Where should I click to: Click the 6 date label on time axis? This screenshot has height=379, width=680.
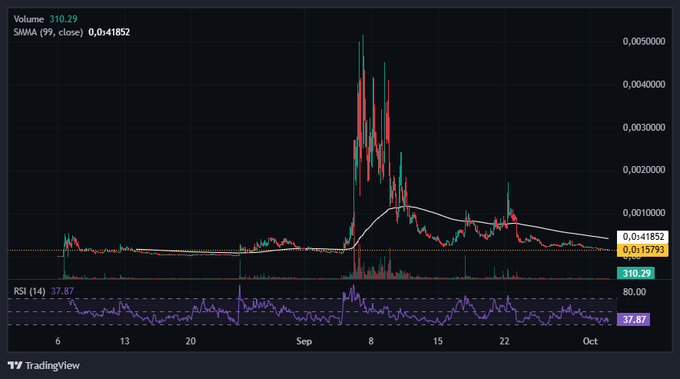pyautogui.click(x=58, y=341)
